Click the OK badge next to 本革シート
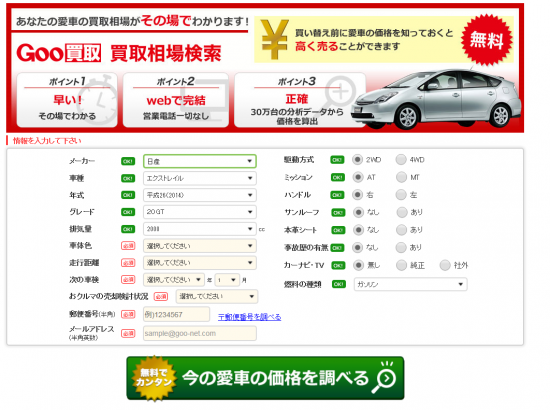 (338, 230)
